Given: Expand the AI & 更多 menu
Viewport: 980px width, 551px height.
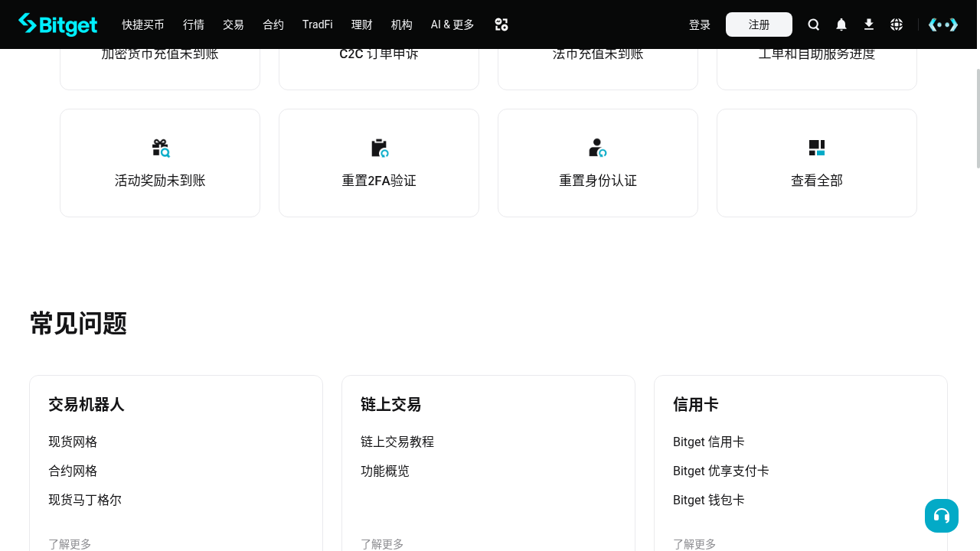Looking at the screenshot, I should coord(452,24).
